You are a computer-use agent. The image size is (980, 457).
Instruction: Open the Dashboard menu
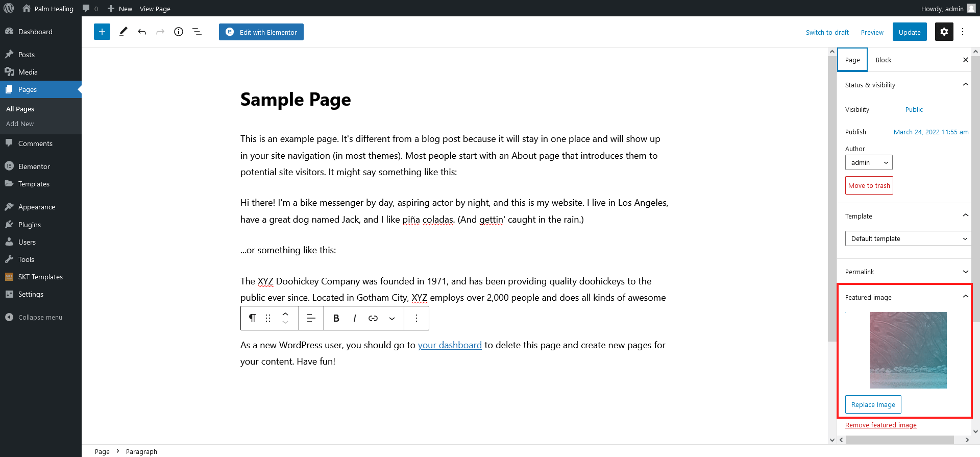(x=41, y=32)
